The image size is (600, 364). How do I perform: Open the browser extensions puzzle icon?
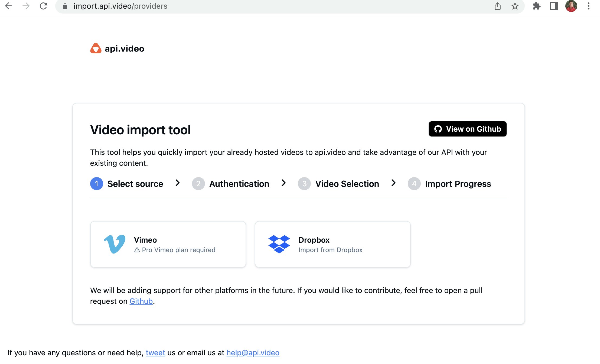point(536,6)
